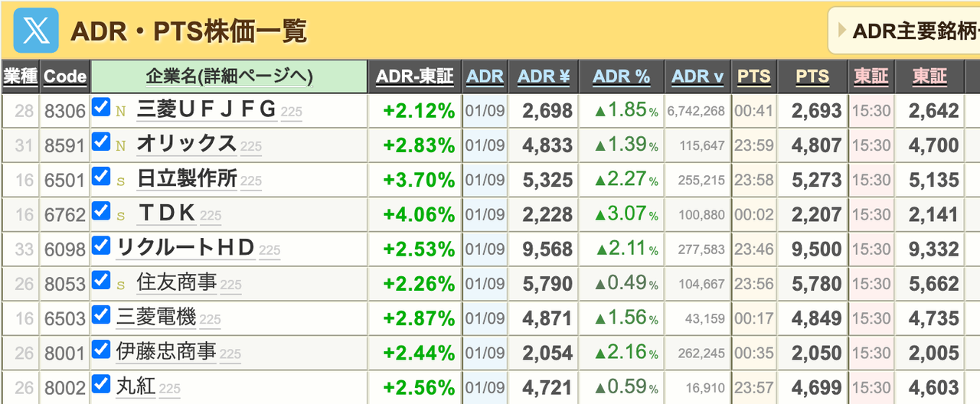Click the 225 tag beside 丸紅
Screen dimensions: 980x404
pos(169,389)
